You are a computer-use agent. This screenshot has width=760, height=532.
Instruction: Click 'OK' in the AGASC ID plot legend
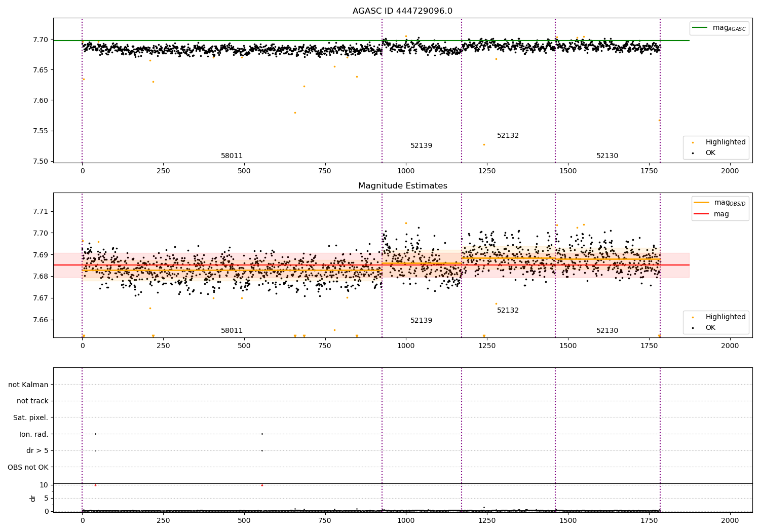[x=710, y=153]
